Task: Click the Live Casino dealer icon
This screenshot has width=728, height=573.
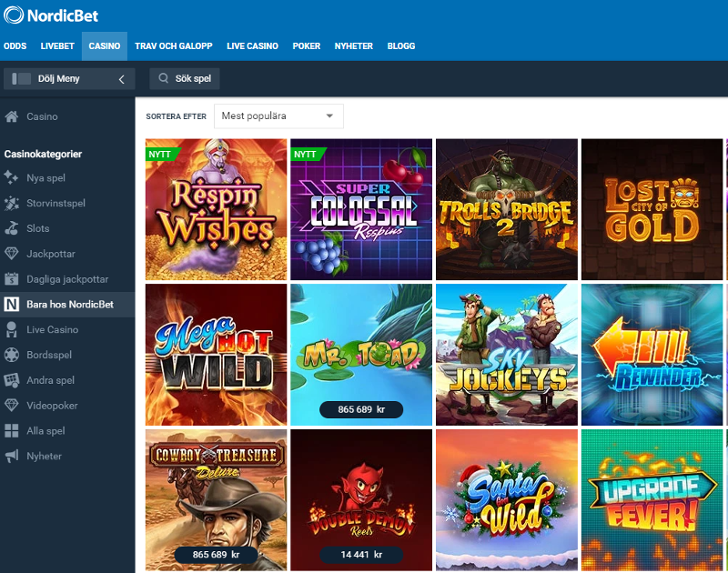Action: pos(11,329)
